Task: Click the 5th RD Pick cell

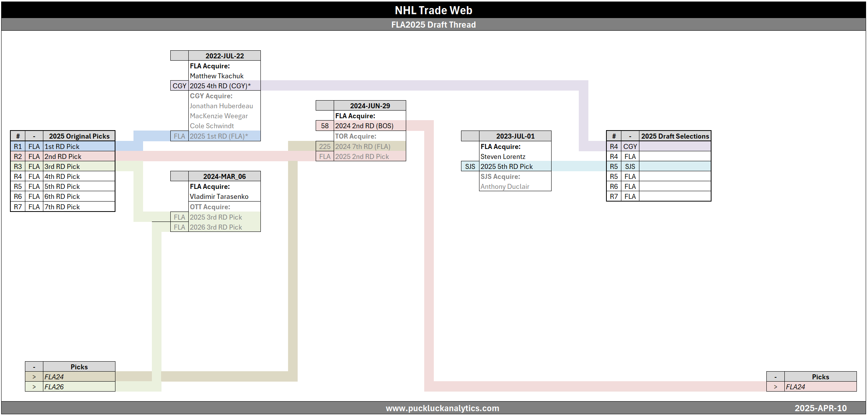Action: tap(79, 186)
